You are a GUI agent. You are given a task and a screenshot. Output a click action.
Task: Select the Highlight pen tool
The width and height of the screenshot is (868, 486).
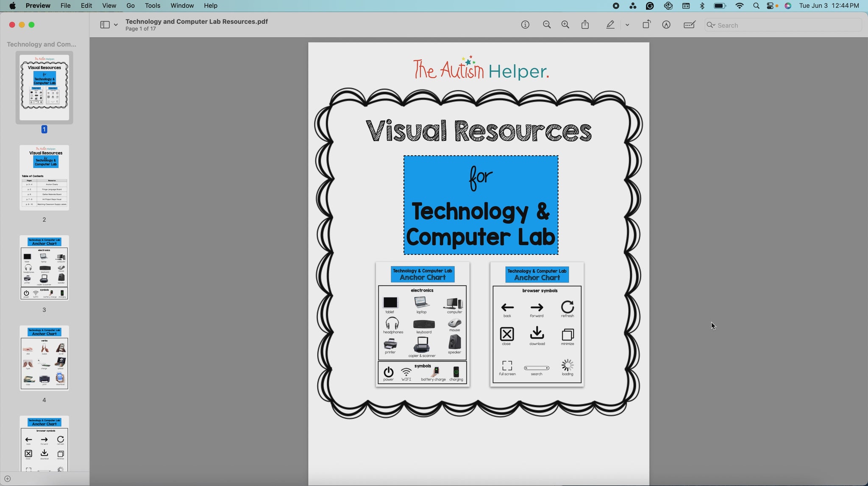[610, 25]
